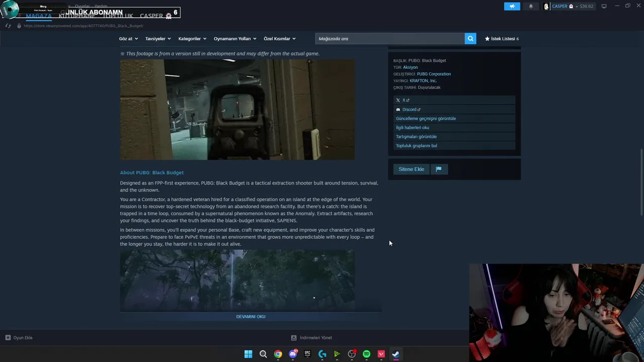This screenshot has width=644, height=362.
Task: Expand the Özel Kısımlar dropdown
Action: point(280,39)
